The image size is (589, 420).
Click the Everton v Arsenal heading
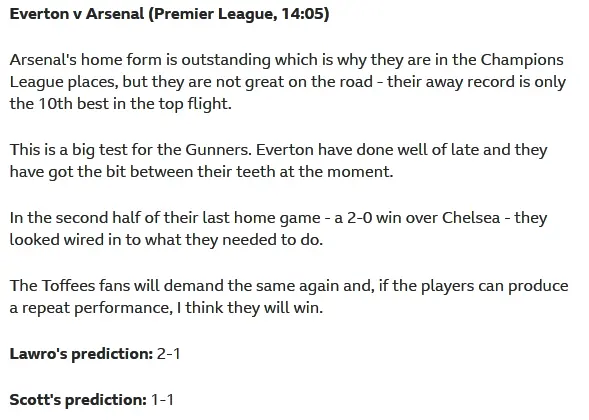click(169, 14)
